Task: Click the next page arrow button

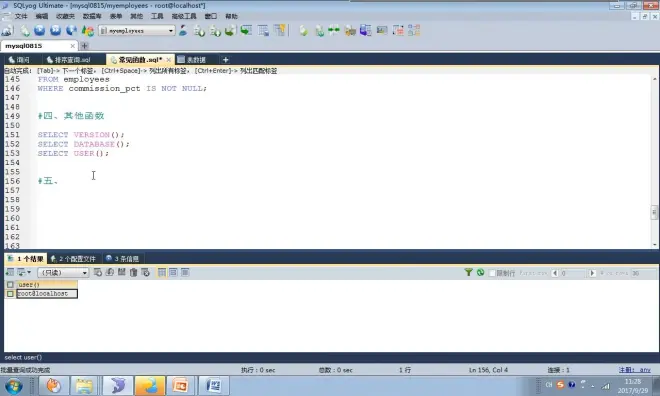Action: pos(592,273)
